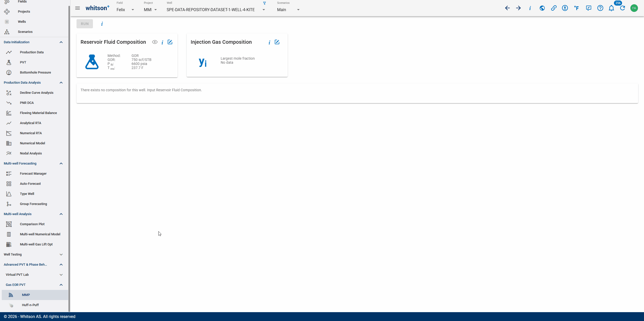Screen dimensions: 644x321
Task: Open the feedback chat icon
Action: (x=589, y=8)
